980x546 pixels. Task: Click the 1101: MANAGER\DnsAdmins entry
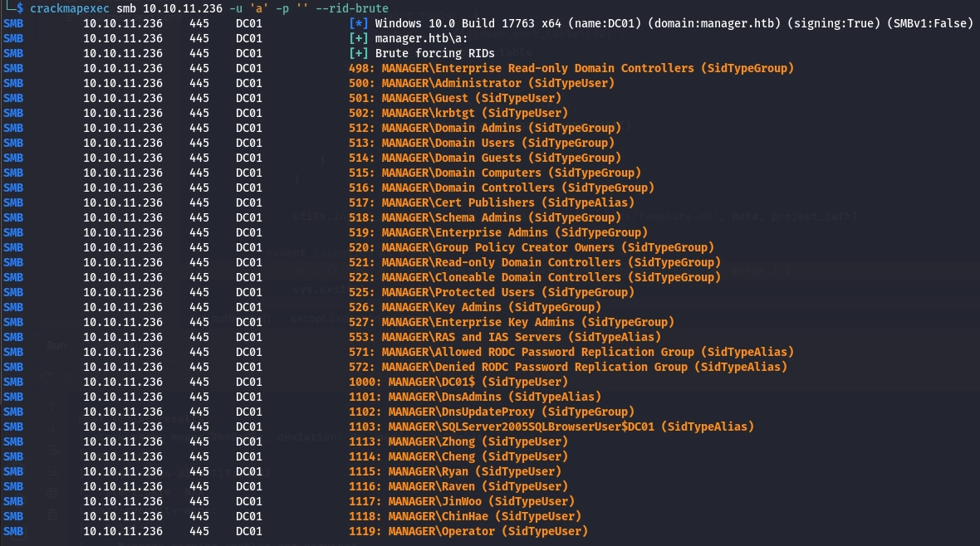pyautogui.click(x=475, y=397)
